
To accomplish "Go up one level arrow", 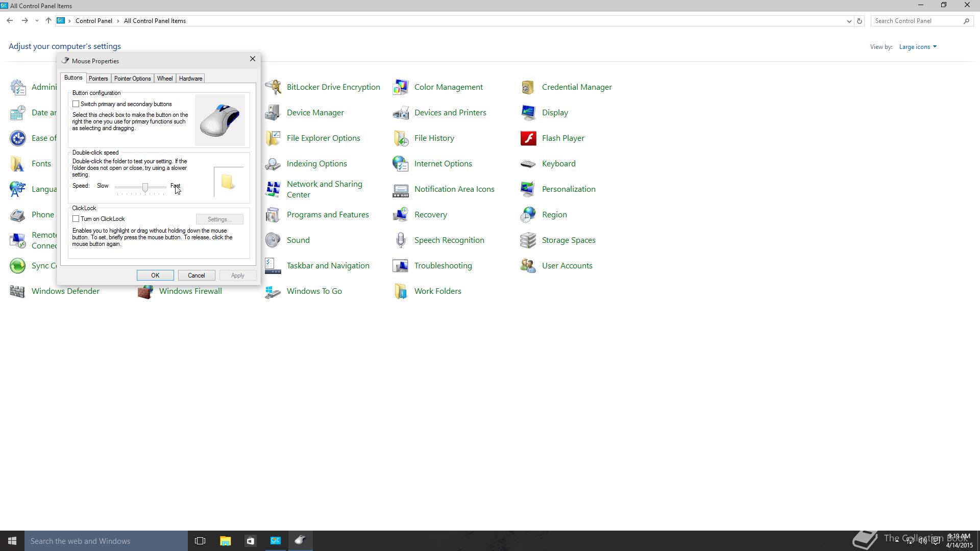I will pyautogui.click(x=48, y=21).
